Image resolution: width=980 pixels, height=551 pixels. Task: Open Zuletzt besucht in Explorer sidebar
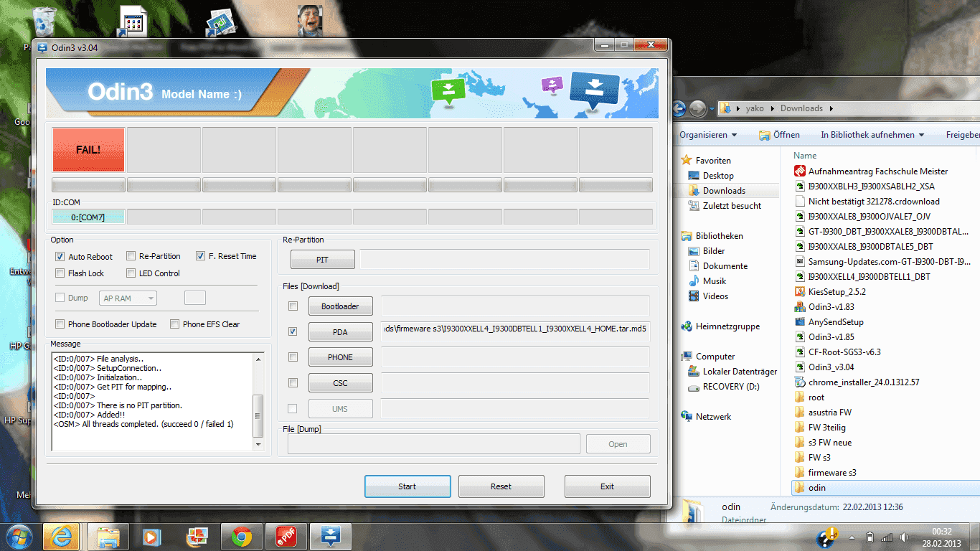732,206
